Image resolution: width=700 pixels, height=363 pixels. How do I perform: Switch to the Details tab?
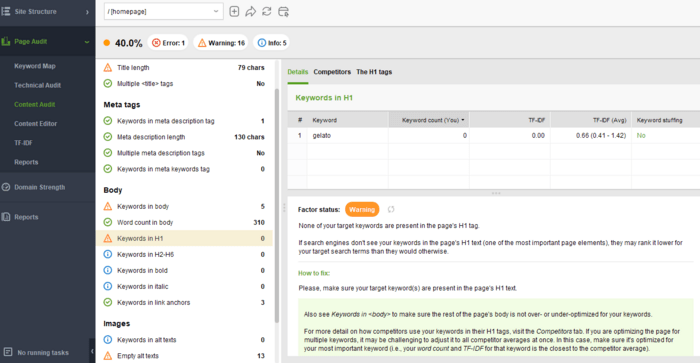pyautogui.click(x=298, y=72)
